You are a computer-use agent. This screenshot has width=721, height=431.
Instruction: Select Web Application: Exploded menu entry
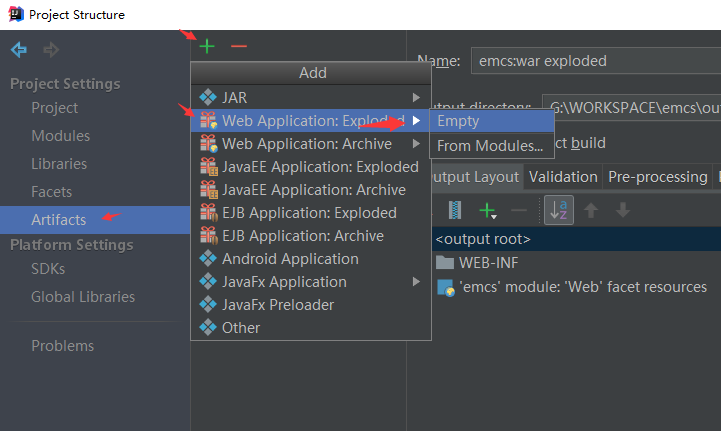(311, 121)
